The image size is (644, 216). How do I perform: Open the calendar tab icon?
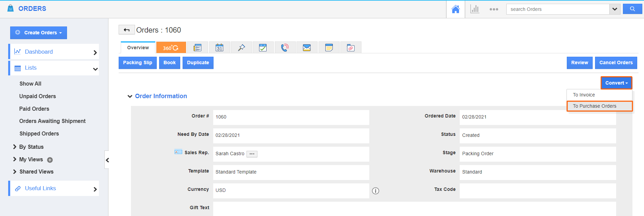[219, 48]
